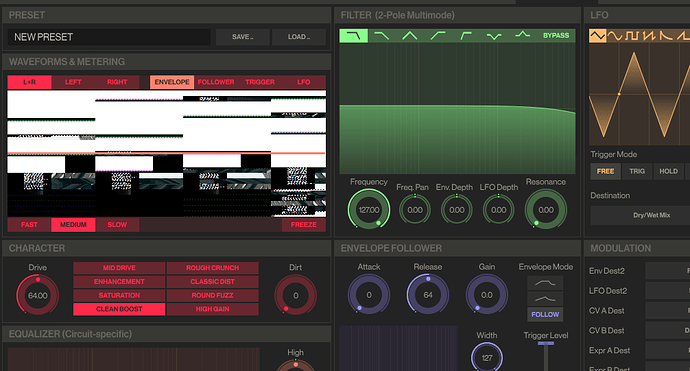Click the NEW PRESET name field
690x371 pixels.
pyautogui.click(x=109, y=37)
